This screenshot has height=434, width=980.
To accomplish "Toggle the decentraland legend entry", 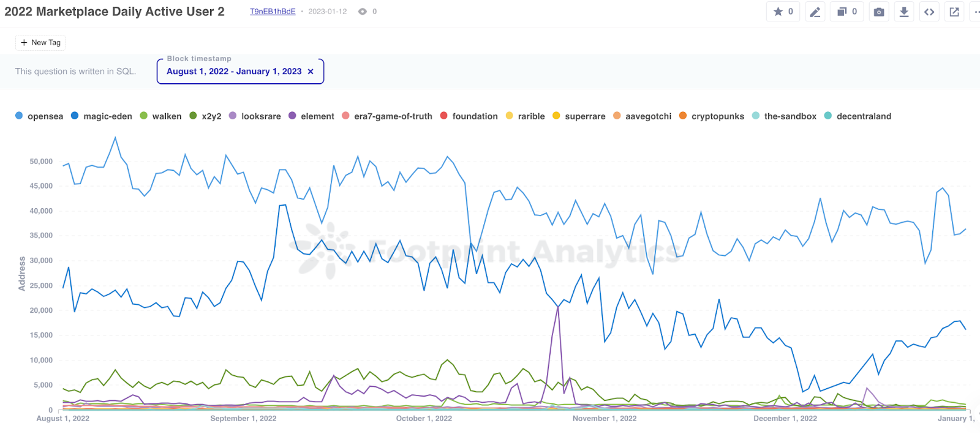I will (858, 116).
